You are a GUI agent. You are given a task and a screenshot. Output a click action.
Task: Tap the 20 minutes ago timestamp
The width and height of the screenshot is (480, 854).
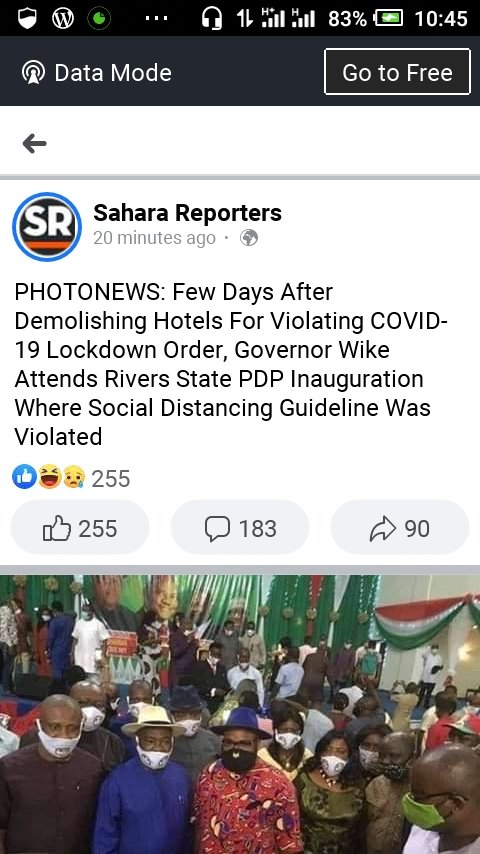[154, 238]
